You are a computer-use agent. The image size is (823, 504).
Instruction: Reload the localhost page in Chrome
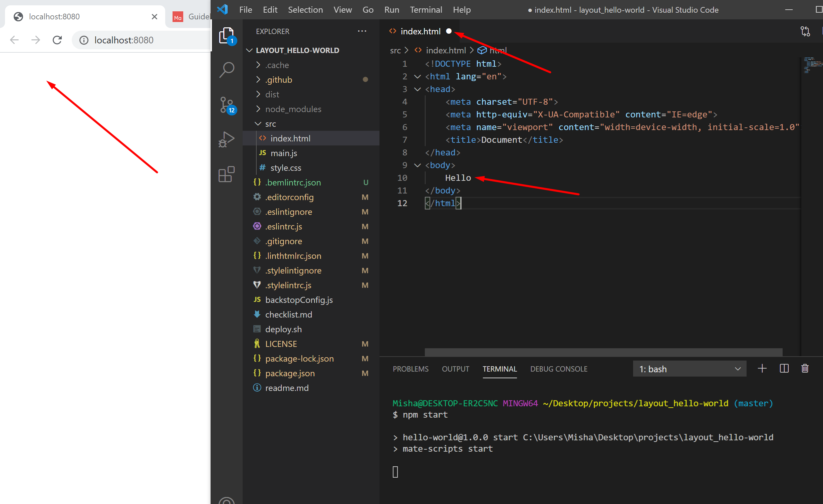(x=57, y=40)
